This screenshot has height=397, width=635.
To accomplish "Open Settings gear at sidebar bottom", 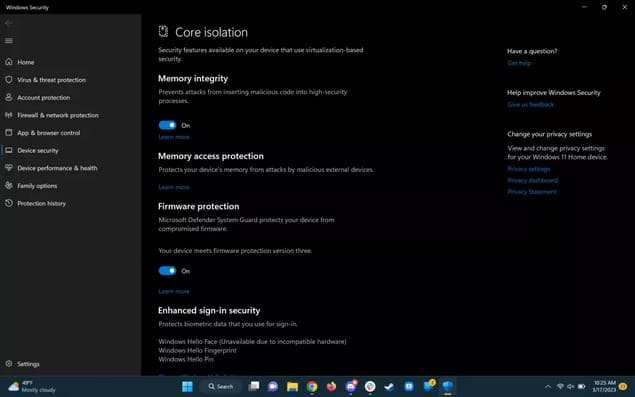I will pyautogui.click(x=9, y=364).
